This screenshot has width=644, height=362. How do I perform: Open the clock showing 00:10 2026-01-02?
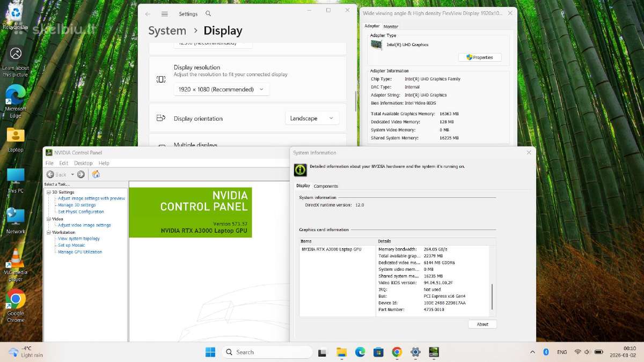(622, 352)
